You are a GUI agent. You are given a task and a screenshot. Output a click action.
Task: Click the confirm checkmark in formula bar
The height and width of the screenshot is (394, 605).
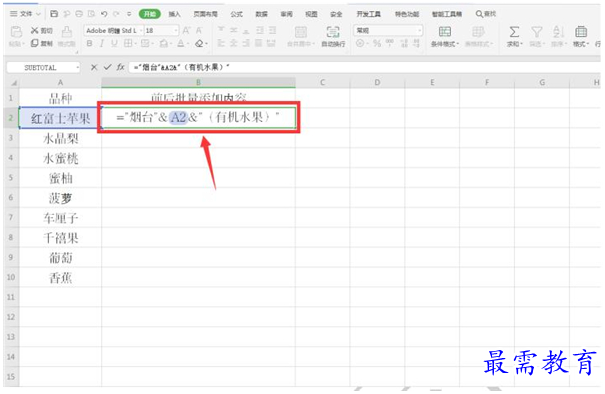[107, 67]
